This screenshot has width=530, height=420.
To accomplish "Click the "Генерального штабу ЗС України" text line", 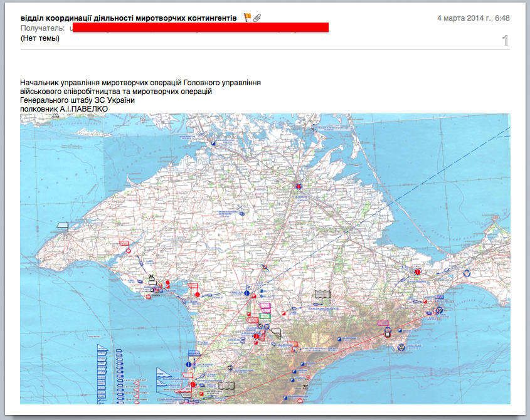I will coord(77,100).
